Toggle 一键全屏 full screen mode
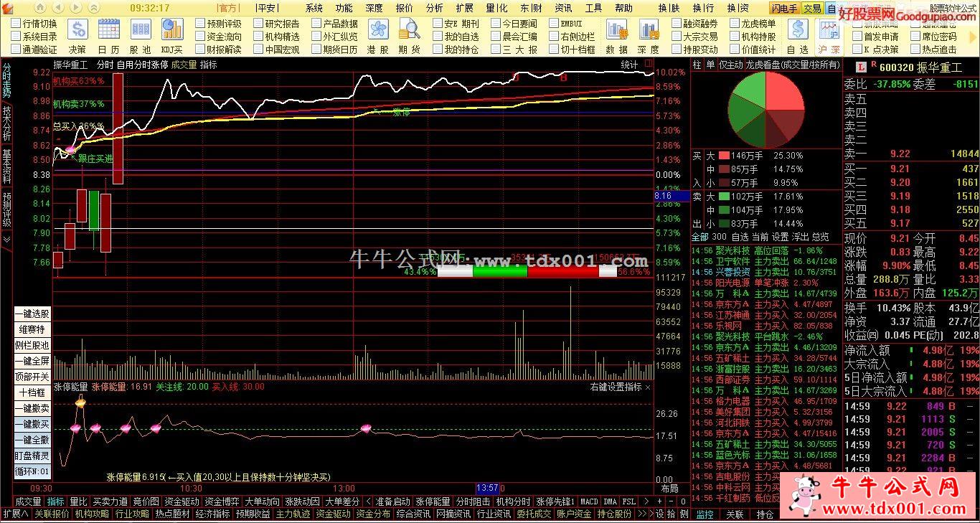This screenshot has width=980, height=523. tap(33, 361)
